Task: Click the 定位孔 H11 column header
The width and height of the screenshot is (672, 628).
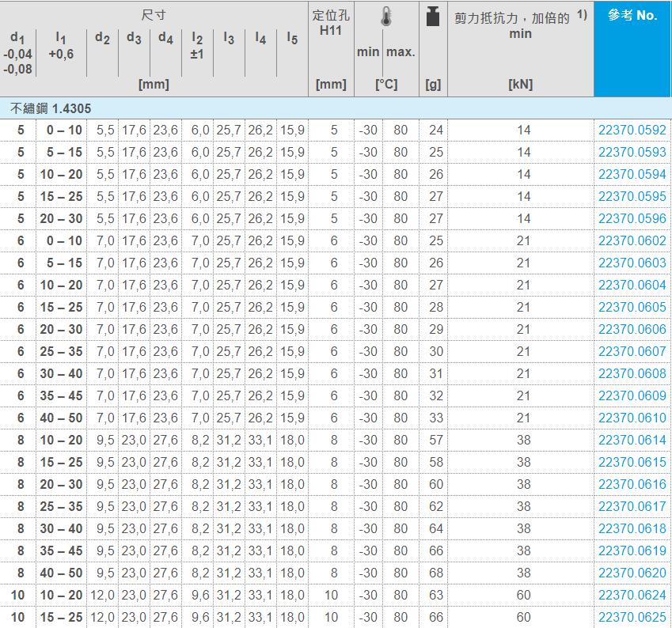Action: 331,23
